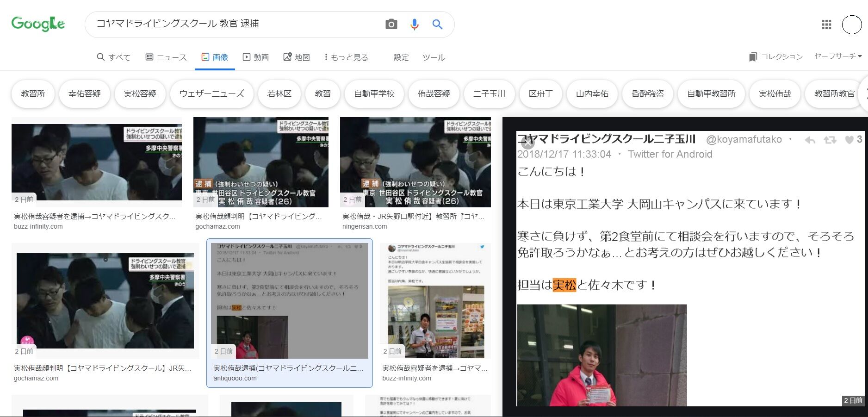The width and height of the screenshot is (868, 417).
Task: Open second-row buzz-infinity.com tweet thumbnail
Action: point(435,301)
